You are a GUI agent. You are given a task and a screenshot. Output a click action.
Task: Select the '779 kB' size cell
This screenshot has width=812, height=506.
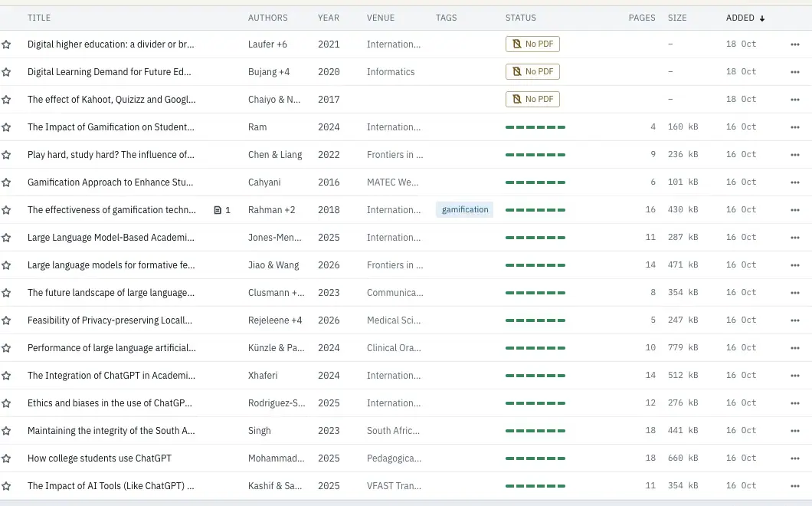pyautogui.click(x=683, y=347)
